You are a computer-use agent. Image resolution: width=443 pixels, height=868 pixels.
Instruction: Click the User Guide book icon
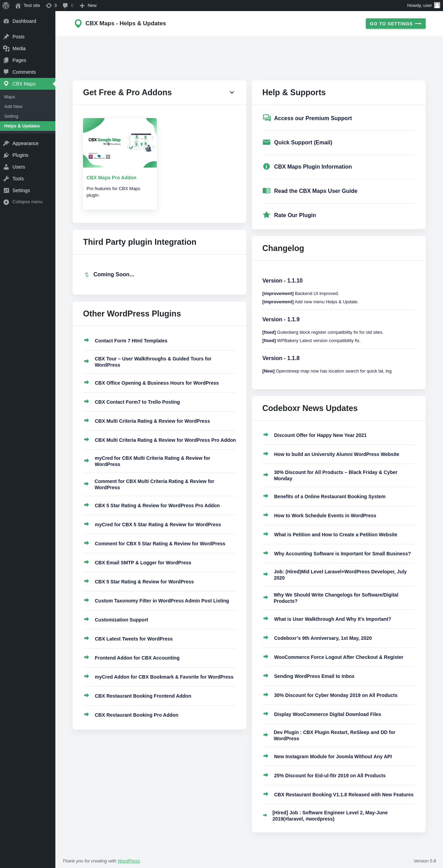click(x=266, y=191)
